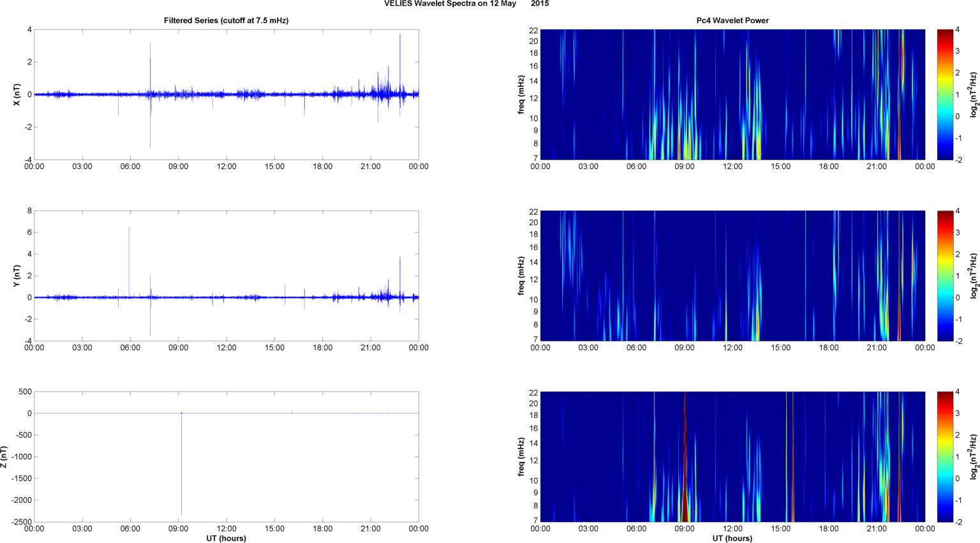Click the colorbar beside the top wavelet panel
This screenshot has width=980, height=543.
coord(945,94)
